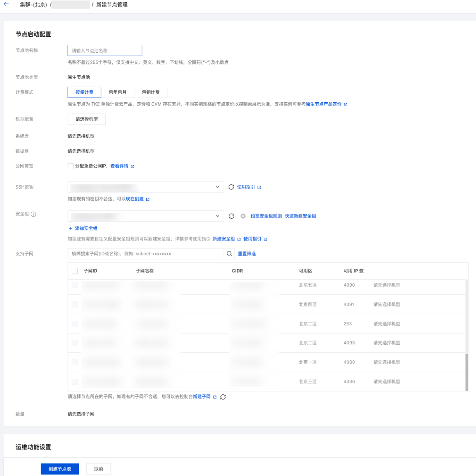Viewport: 476px width, 476px height.
Task: Click 重置筛选 link
Action: pos(247,254)
